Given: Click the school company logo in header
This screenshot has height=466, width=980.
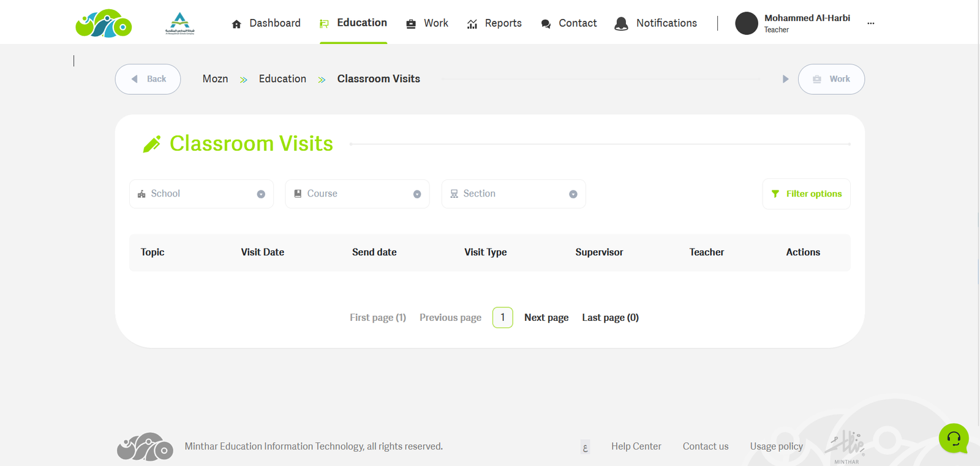Looking at the screenshot, I should [179, 23].
